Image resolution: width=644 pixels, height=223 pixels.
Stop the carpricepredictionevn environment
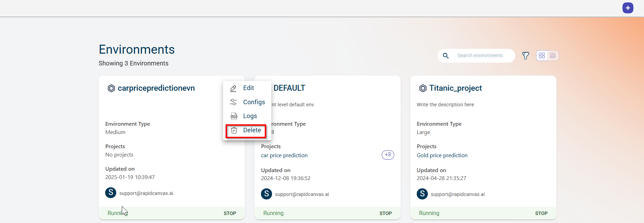(x=230, y=213)
